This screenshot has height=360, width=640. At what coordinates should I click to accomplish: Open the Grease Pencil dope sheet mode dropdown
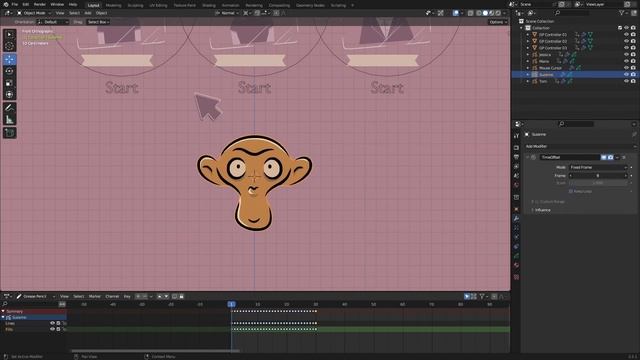36,296
